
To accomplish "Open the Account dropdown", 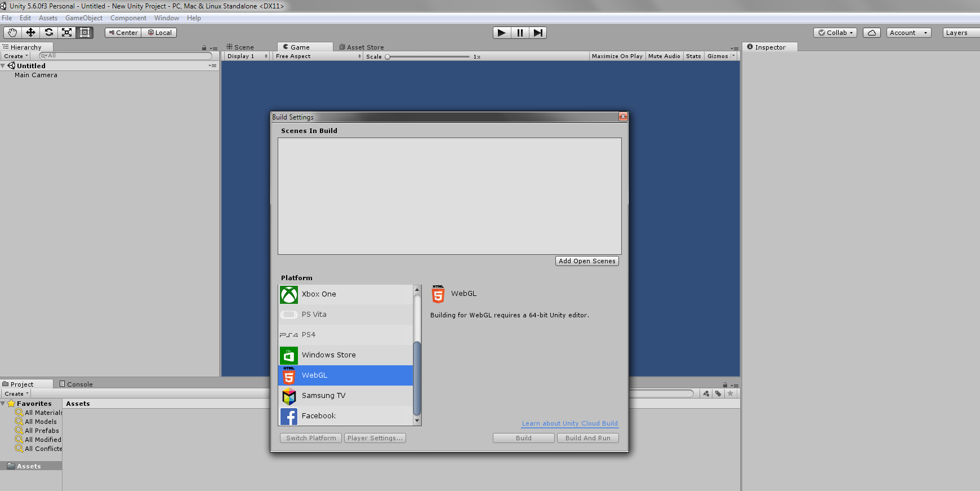I will (908, 33).
